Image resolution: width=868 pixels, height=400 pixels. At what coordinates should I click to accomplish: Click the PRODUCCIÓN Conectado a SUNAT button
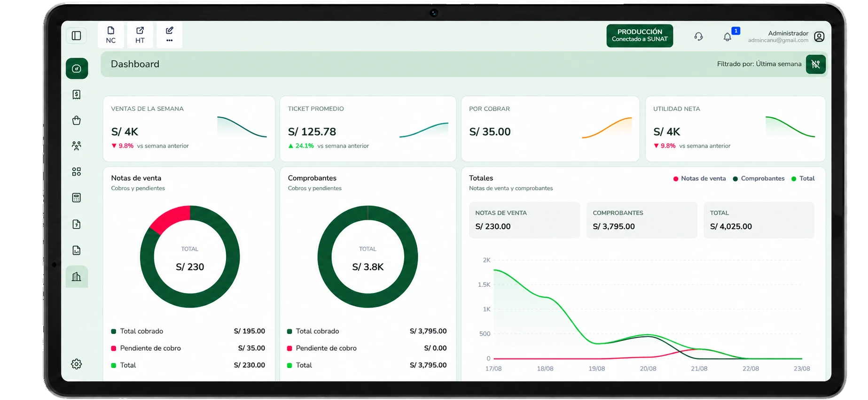tap(640, 36)
